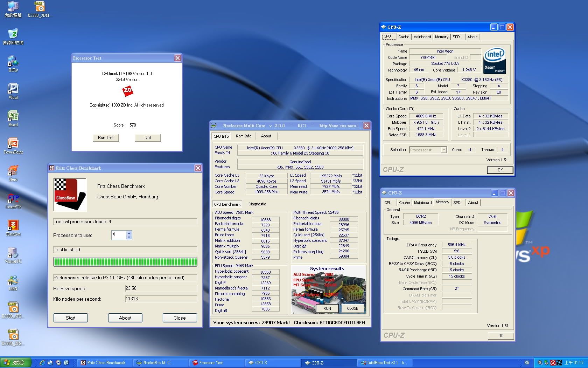
Task: Open CPU tab in bottom CPU-Z window
Action: 388,203
